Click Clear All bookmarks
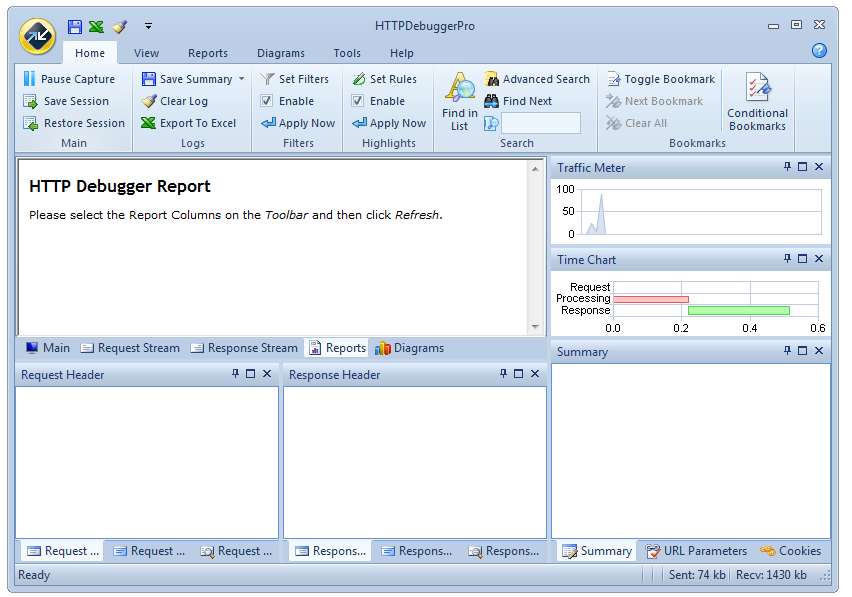Viewport: 852px width, 597px height. (636, 123)
